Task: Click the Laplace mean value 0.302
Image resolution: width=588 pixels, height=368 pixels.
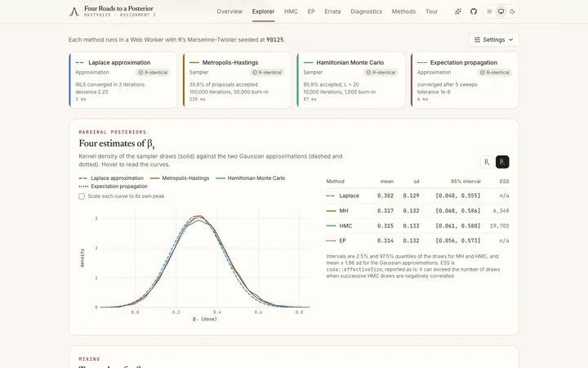Action: (385, 195)
